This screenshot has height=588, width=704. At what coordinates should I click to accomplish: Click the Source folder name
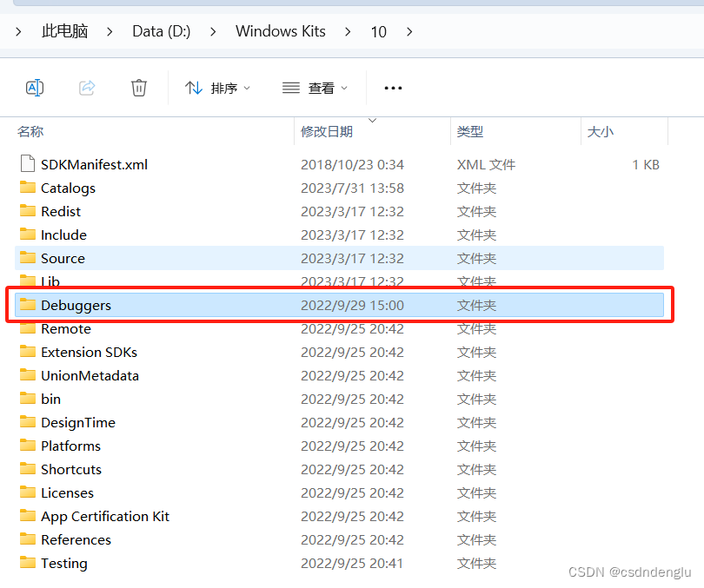pyautogui.click(x=63, y=258)
